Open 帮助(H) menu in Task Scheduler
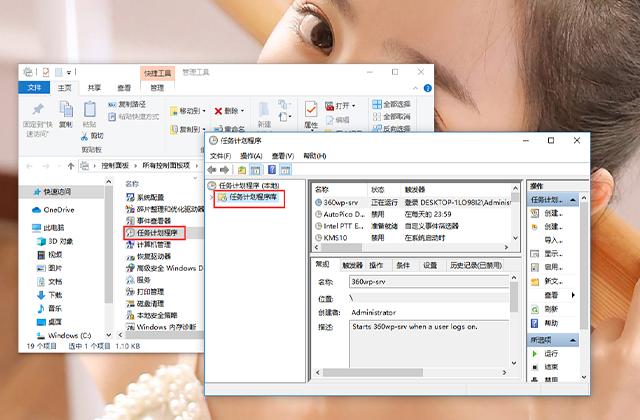Screen dimensions: 640x420 [x=314, y=156]
